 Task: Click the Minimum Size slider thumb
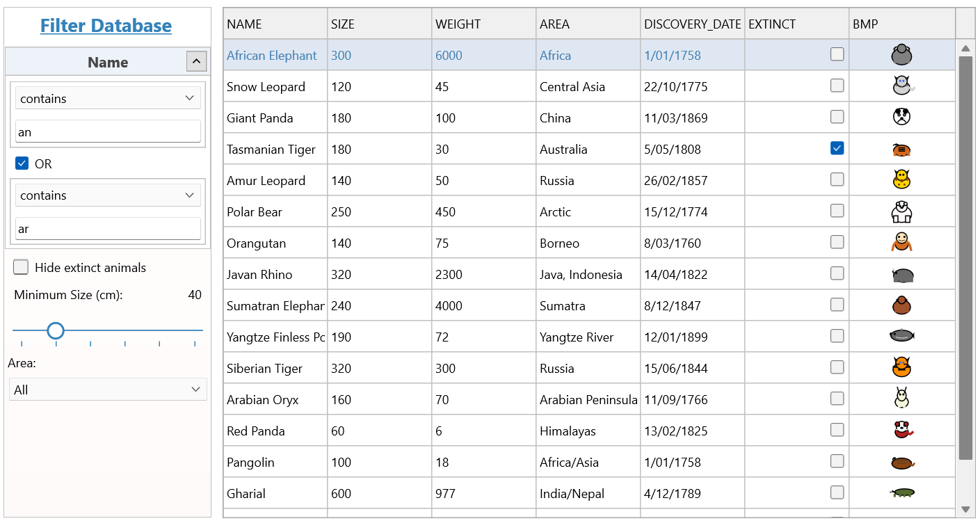pos(56,330)
